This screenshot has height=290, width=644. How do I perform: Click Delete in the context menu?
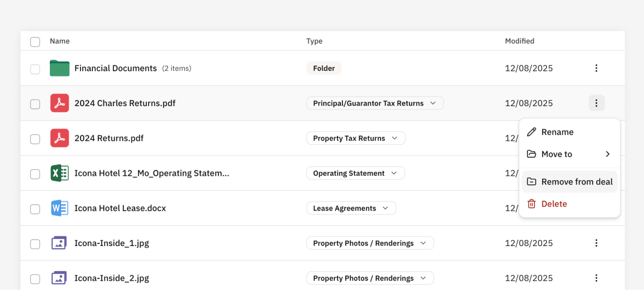554,204
